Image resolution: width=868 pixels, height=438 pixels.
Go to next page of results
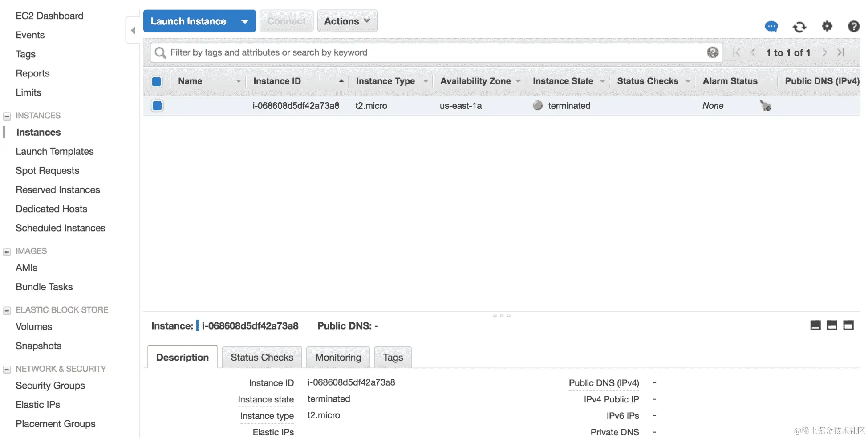coord(824,52)
